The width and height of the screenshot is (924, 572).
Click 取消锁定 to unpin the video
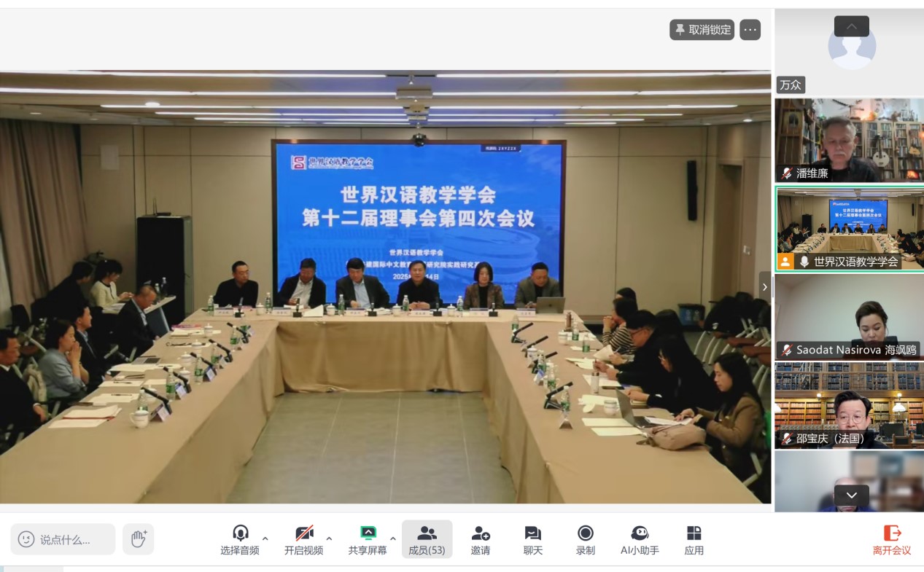702,30
